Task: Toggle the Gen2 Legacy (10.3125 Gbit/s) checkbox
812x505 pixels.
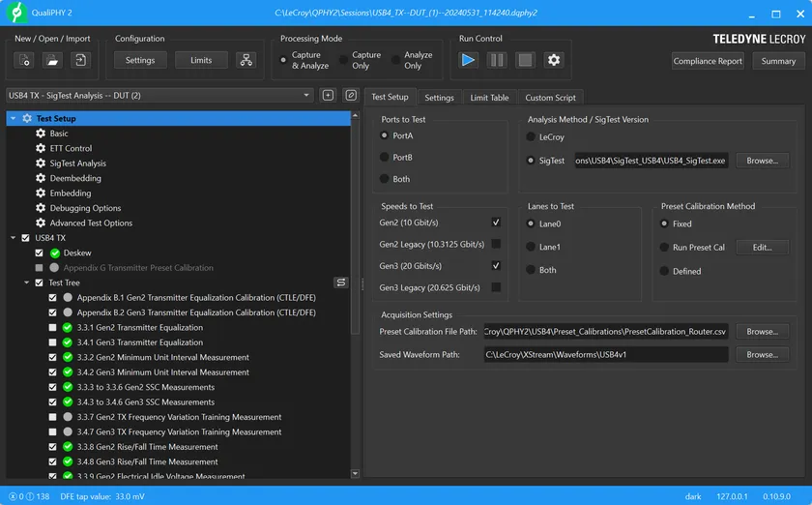Action: pyautogui.click(x=496, y=245)
